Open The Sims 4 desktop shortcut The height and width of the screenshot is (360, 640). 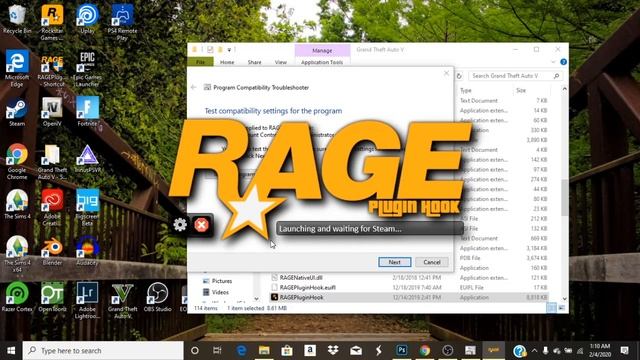(x=17, y=205)
